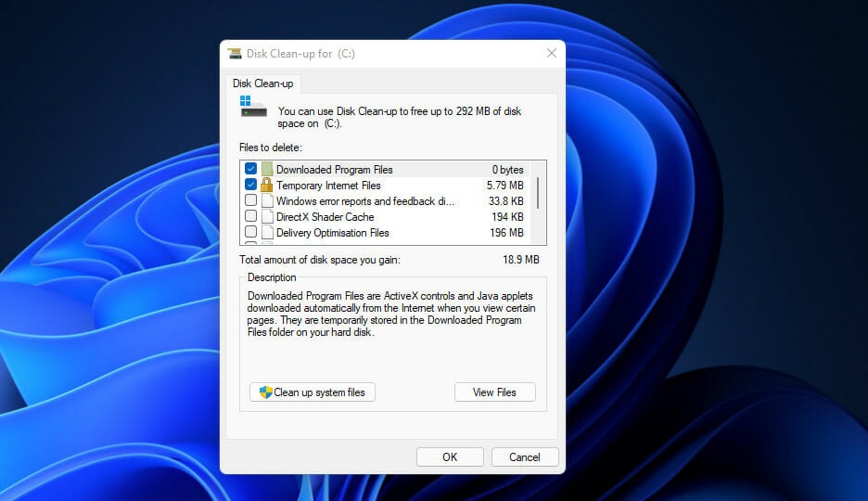The image size is (868, 501).
Task: Tick Windows error reports and feedback checkbox
Action: pos(250,199)
